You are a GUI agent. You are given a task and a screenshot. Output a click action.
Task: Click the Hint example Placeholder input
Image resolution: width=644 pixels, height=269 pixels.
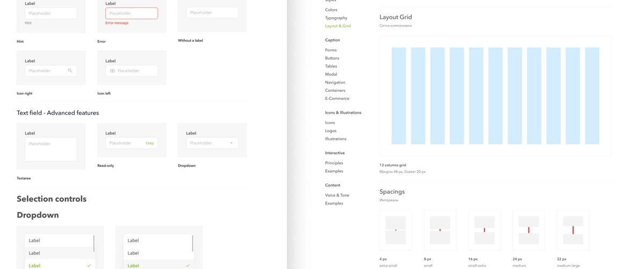[x=51, y=13]
